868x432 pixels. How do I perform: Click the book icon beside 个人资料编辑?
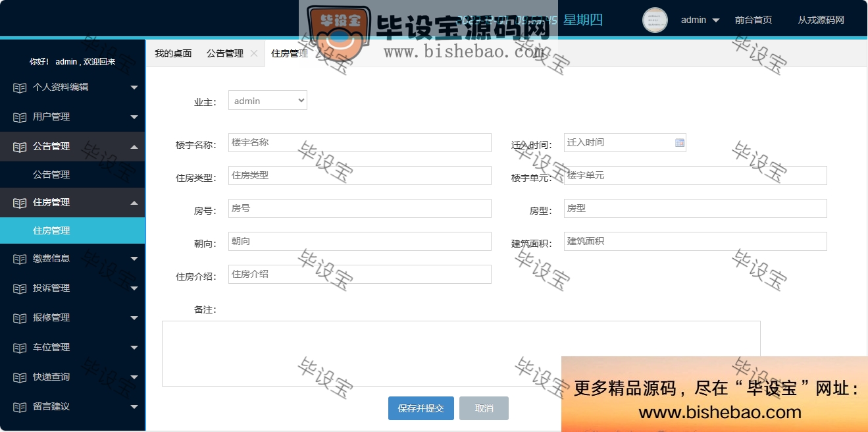[20, 87]
